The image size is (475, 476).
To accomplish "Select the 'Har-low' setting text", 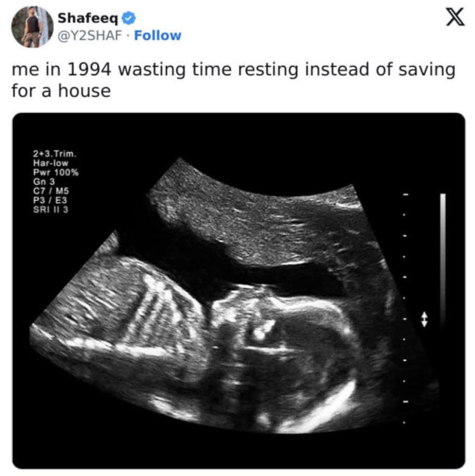I will (x=51, y=163).
